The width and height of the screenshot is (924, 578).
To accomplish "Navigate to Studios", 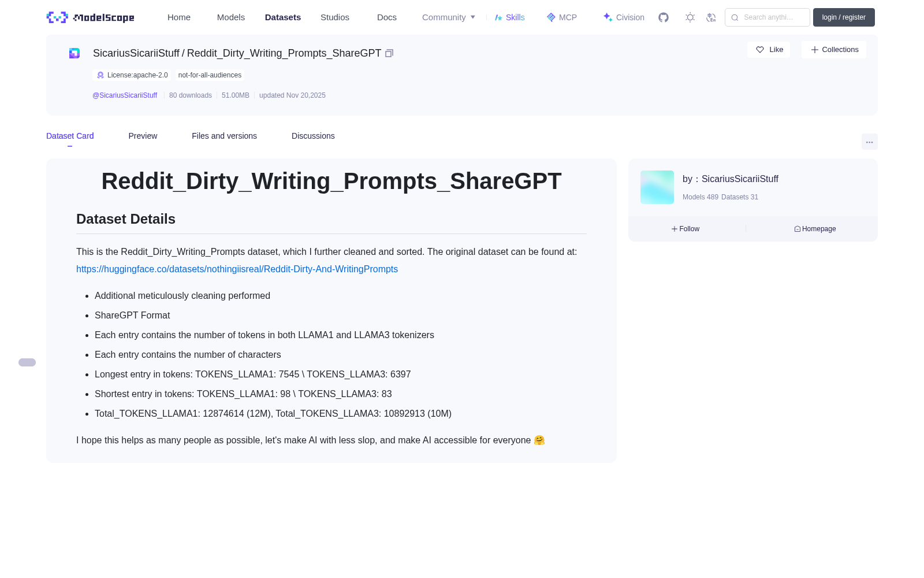I will pos(335,17).
